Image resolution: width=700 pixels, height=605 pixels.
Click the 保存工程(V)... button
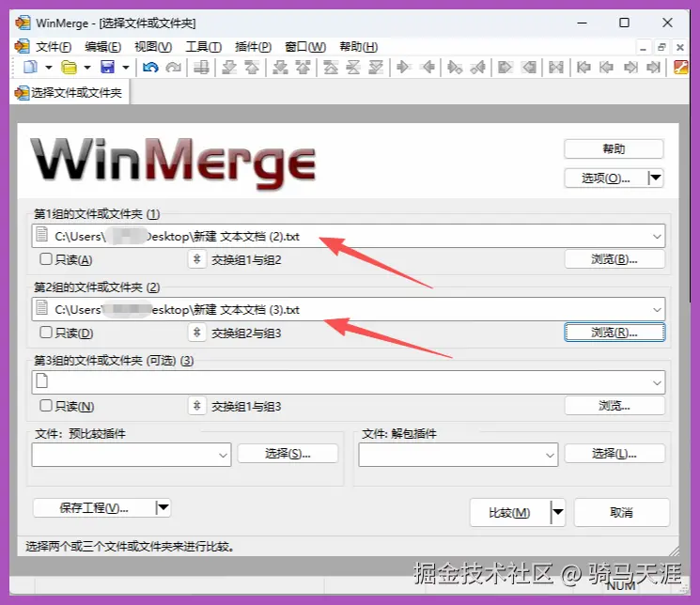pyautogui.click(x=94, y=507)
